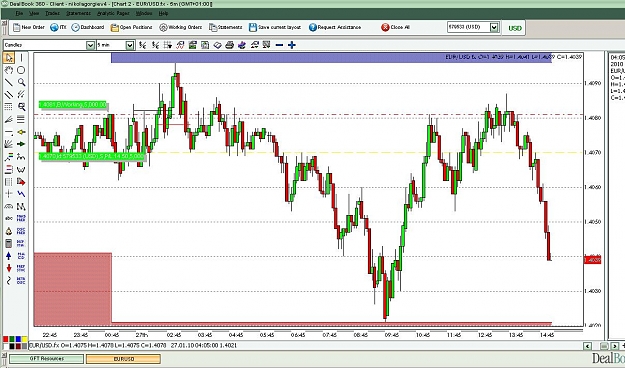Select the blue zigzag line tool
This screenshot has width=625, height=368.
(21, 194)
